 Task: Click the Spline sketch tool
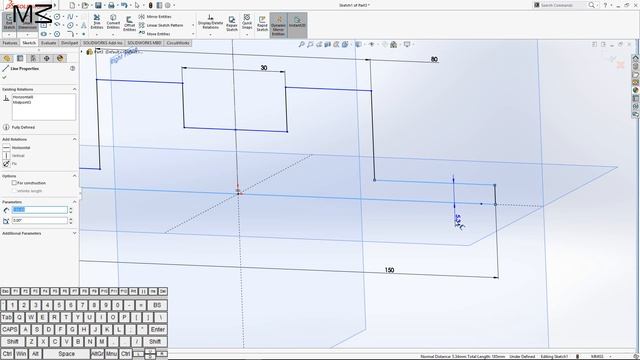[x=70, y=17]
